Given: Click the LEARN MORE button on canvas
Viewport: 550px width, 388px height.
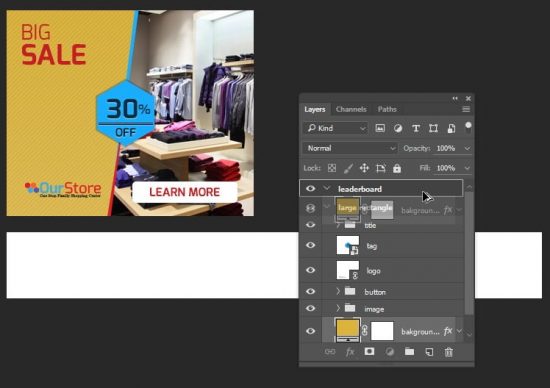Looking at the screenshot, I should coord(185,192).
